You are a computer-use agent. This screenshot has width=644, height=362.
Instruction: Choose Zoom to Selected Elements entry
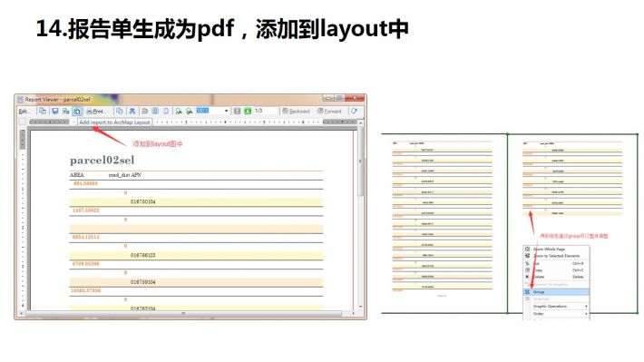click(x=556, y=256)
